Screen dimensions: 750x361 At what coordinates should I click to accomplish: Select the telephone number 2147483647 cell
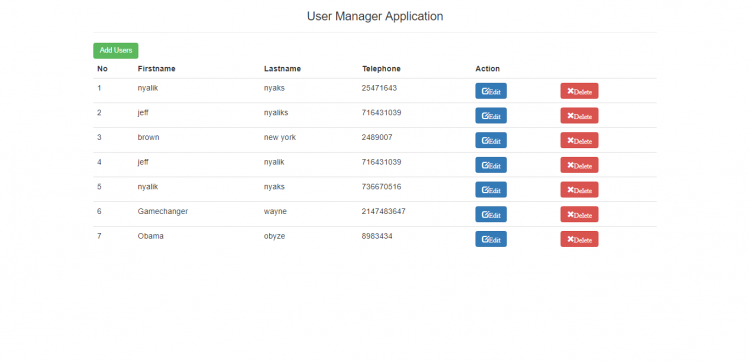tap(384, 211)
